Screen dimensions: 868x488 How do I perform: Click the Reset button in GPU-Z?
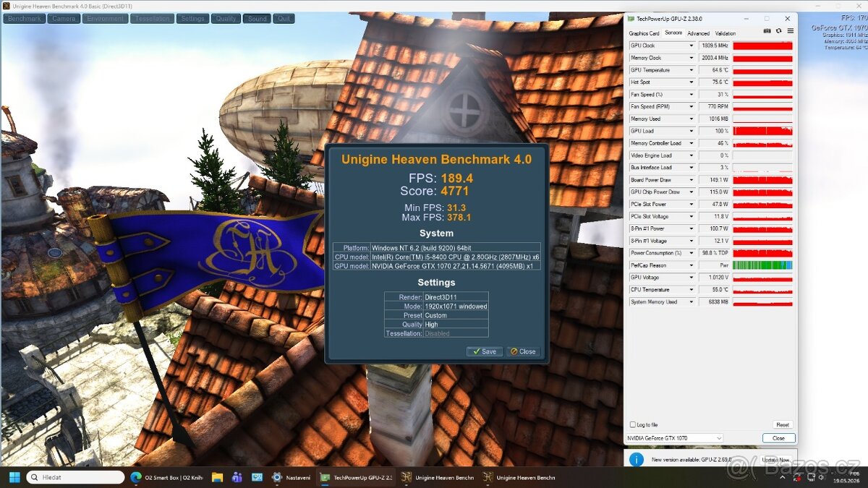point(783,425)
